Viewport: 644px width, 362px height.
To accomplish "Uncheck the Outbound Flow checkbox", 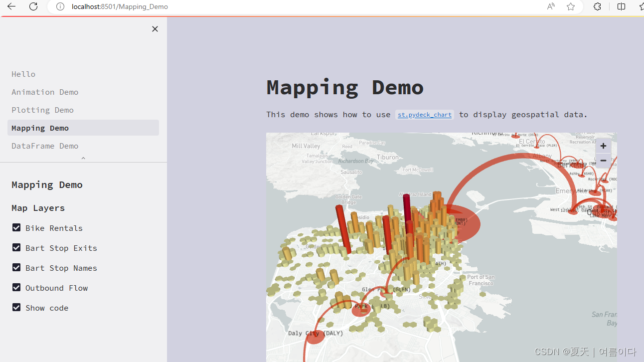I will click(x=16, y=287).
